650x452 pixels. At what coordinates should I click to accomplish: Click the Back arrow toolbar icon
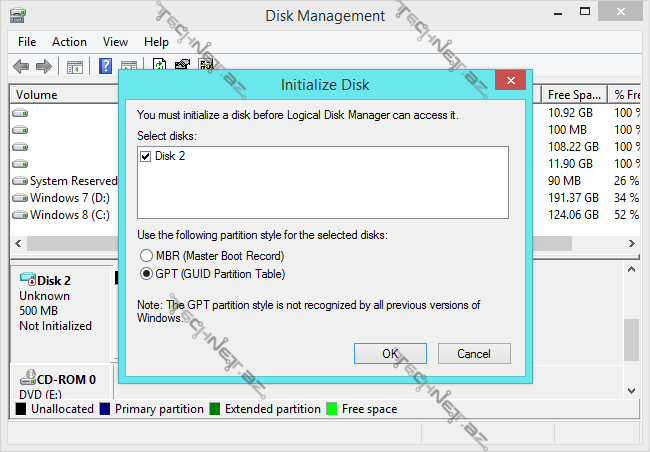coord(21,67)
